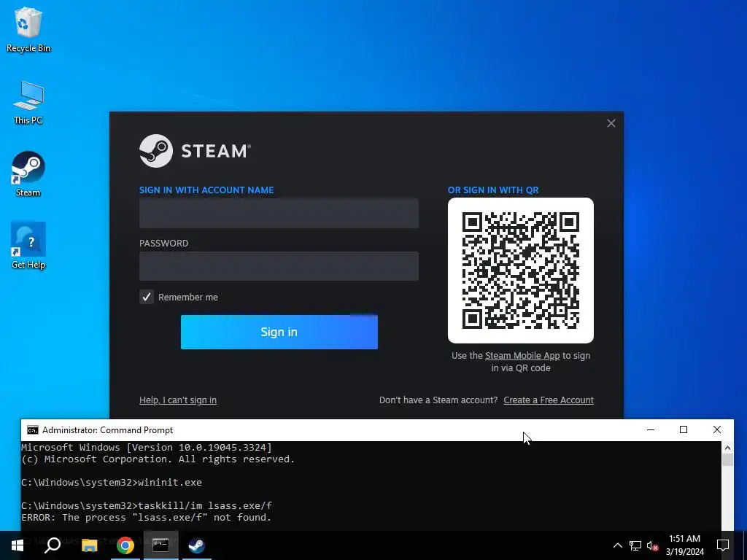This screenshot has width=747, height=560.
Task: Open the Windows Start menu
Action: pyautogui.click(x=18, y=545)
